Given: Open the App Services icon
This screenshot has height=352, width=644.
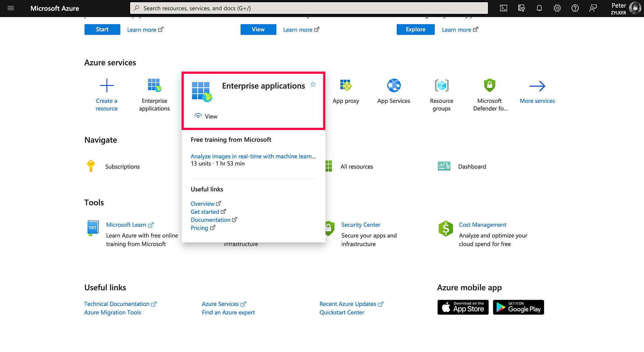Looking at the screenshot, I should pyautogui.click(x=394, y=85).
